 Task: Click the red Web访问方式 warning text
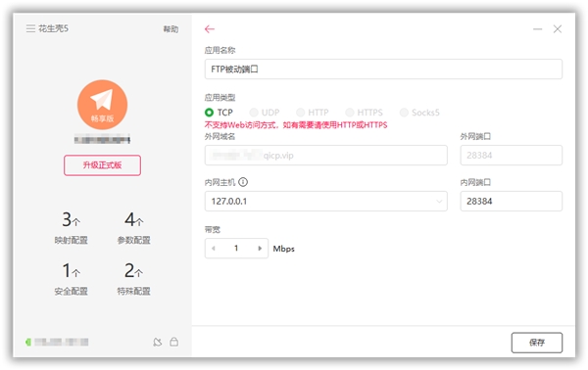tap(296, 125)
